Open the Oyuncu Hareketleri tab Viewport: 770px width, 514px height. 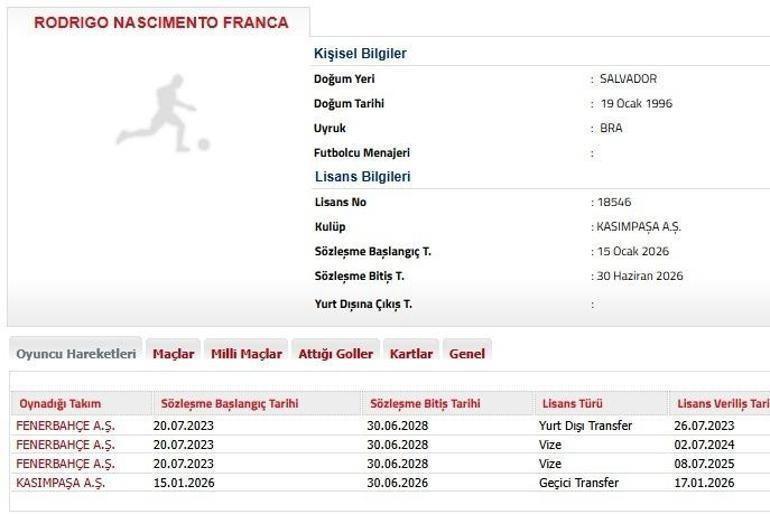coord(76,354)
